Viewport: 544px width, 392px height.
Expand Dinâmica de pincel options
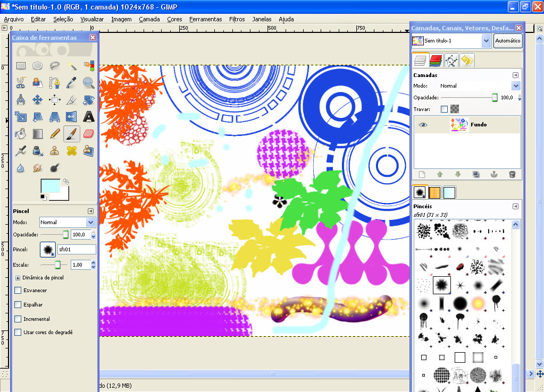tap(18, 277)
